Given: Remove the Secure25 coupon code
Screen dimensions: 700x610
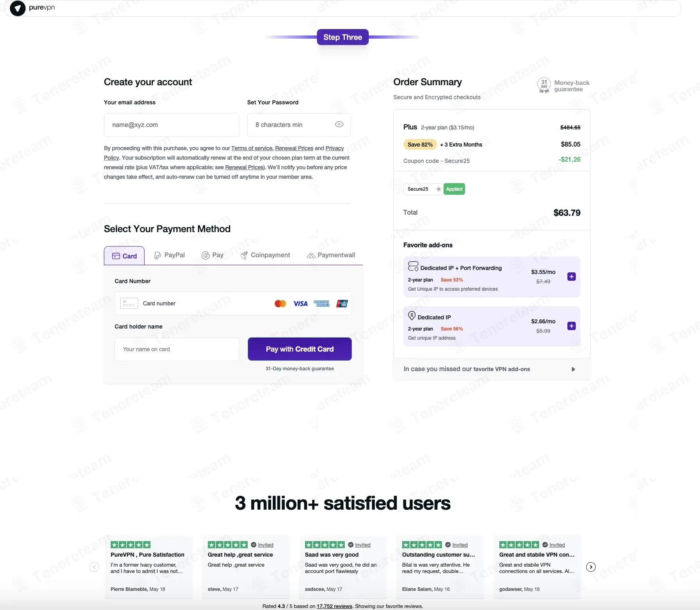Looking at the screenshot, I should 438,189.
